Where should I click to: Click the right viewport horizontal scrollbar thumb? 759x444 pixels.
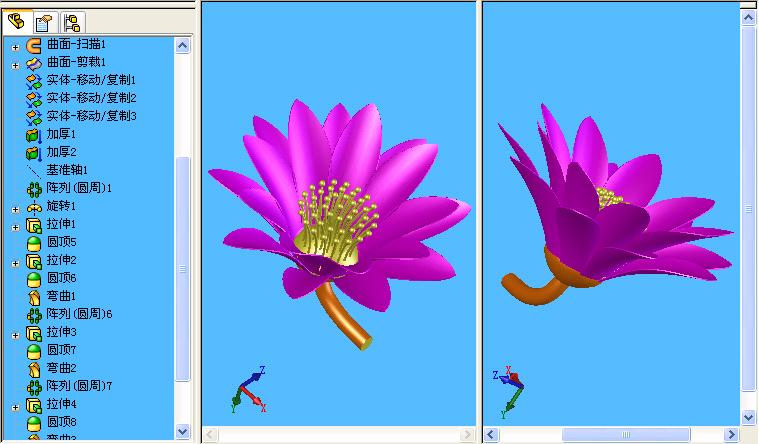[x=626, y=434]
